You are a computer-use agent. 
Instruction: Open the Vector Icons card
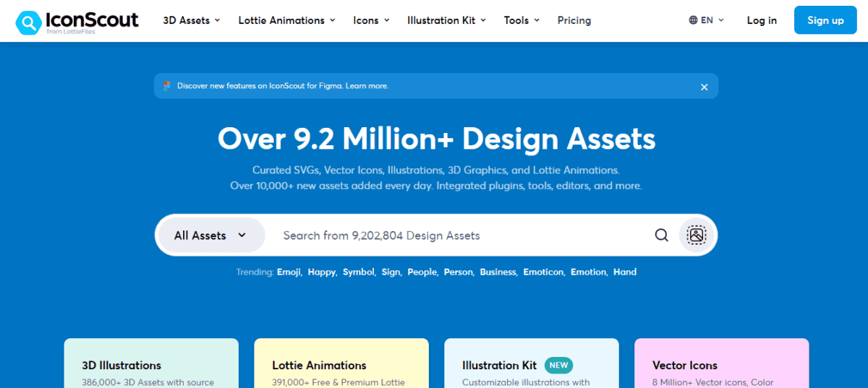tap(722, 363)
